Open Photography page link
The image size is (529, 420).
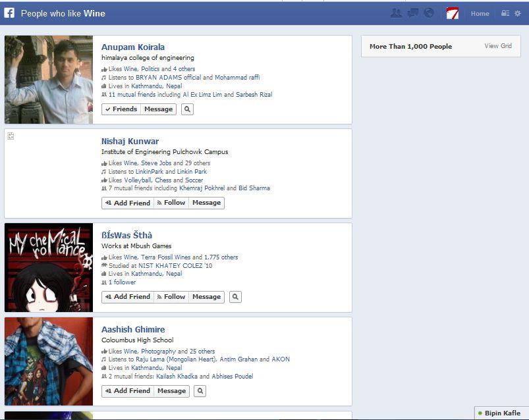159,352
